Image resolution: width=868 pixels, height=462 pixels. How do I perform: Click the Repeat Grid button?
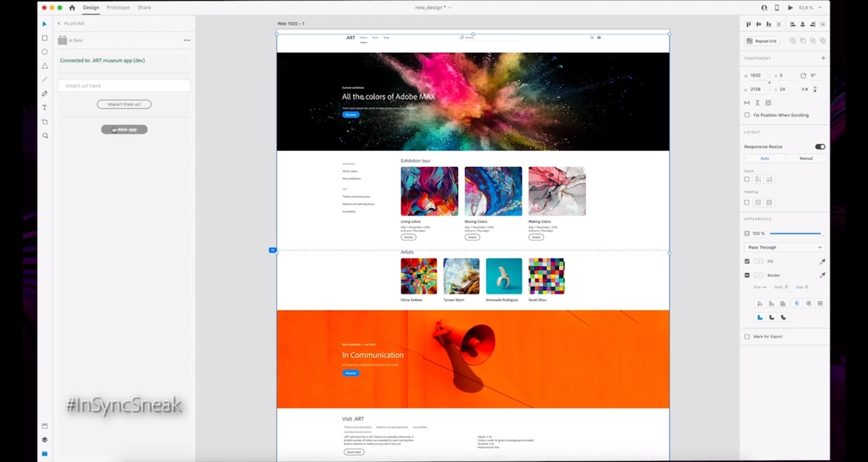[x=762, y=41]
